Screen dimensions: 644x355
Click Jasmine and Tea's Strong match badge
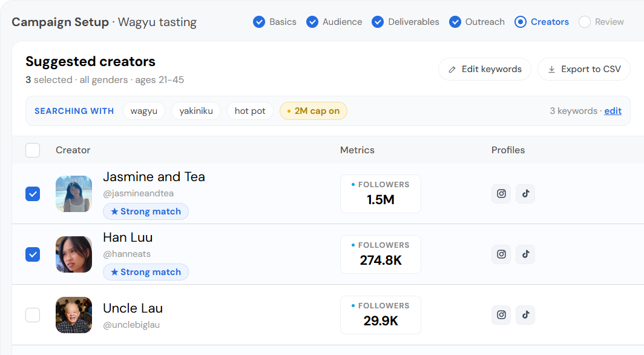[x=146, y=211]
